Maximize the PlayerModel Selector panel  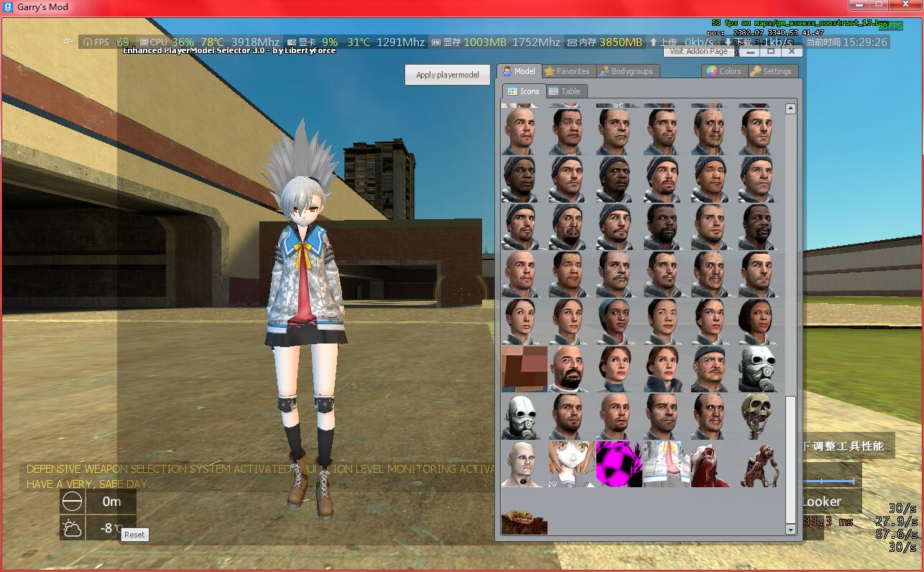click(771, 52)
